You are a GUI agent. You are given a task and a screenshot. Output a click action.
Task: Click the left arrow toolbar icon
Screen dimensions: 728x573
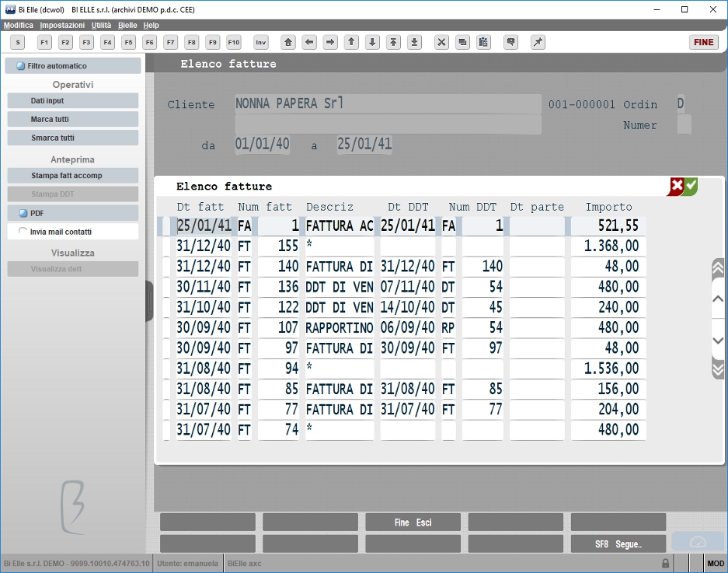tap(309, 42)
